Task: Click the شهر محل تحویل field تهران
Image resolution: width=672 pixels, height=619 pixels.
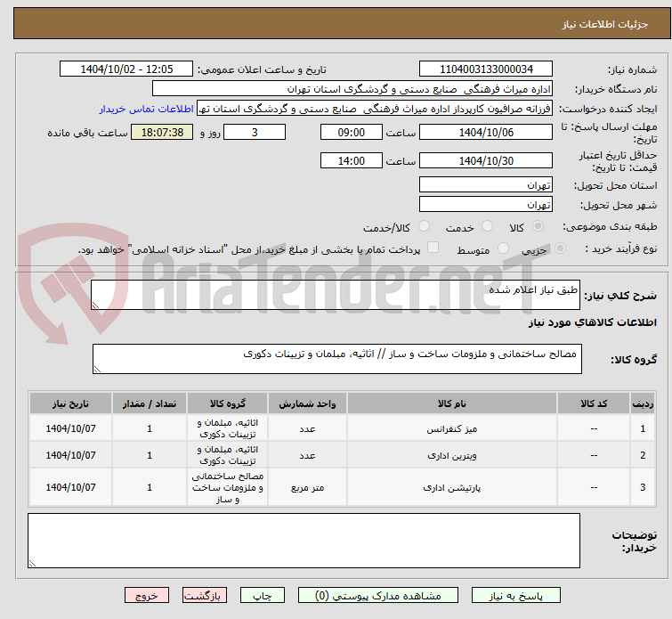Action: click(486, 204)
